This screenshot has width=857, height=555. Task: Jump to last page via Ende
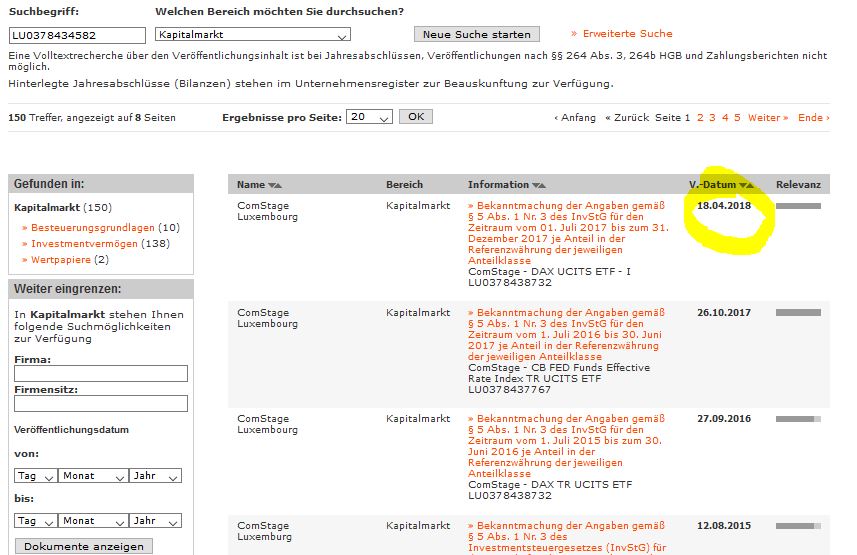pyautogui.click(x=814, y=118)
